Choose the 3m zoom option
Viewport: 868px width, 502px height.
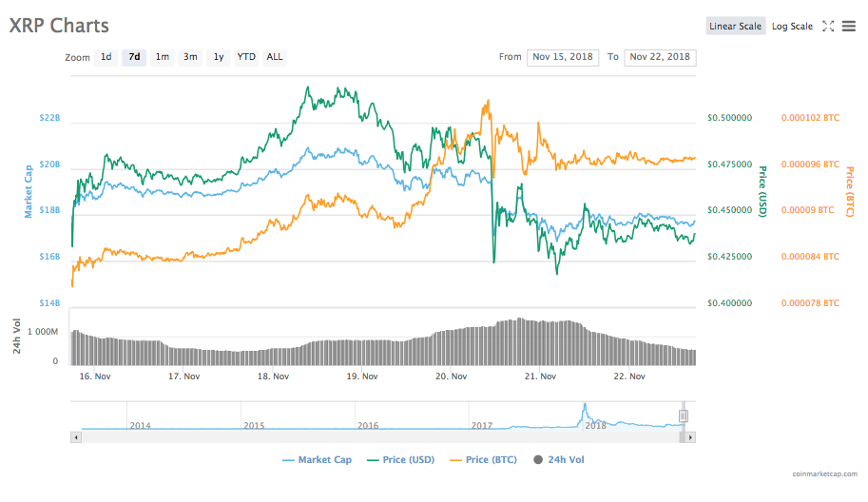pyautogui.click(x=190, y=57)
